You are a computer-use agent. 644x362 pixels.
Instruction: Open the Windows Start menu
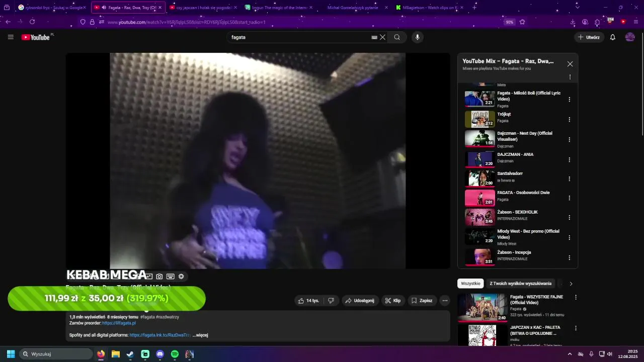[x=11, y=354]
